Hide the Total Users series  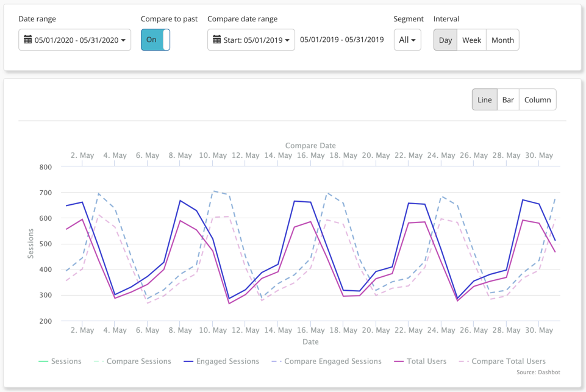click(420, 362)
